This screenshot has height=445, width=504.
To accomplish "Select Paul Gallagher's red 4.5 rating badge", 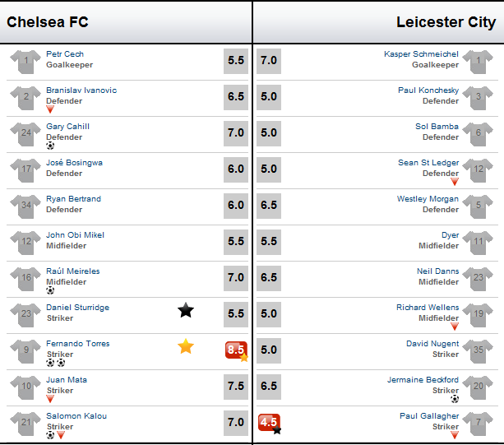I will point(269,423).
